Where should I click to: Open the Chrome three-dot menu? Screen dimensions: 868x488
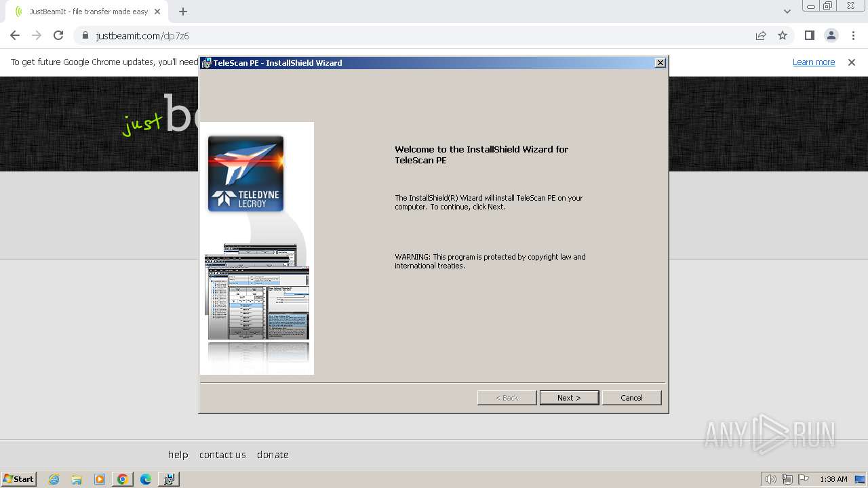tap(852, 35)
